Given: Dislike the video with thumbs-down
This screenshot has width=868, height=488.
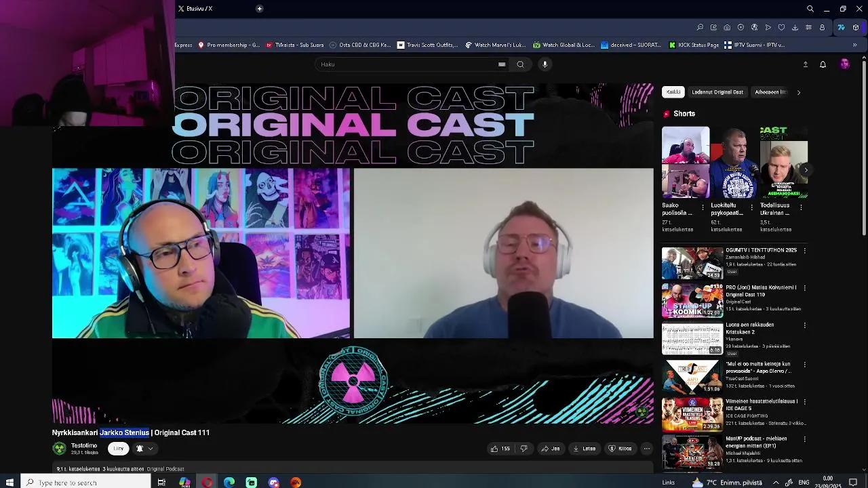Looking at the screenshot, I should coord(524,449).
